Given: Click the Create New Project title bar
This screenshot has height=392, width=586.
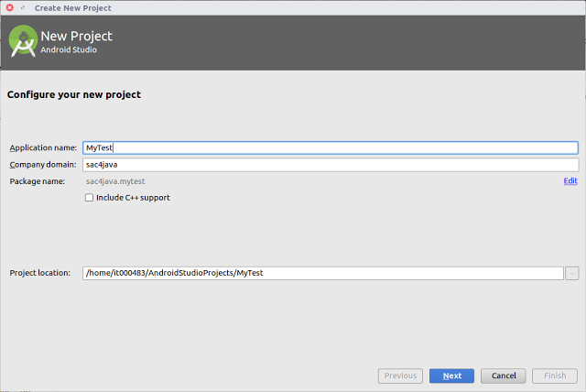Looking at the screenshot, I should click(293, 8).
